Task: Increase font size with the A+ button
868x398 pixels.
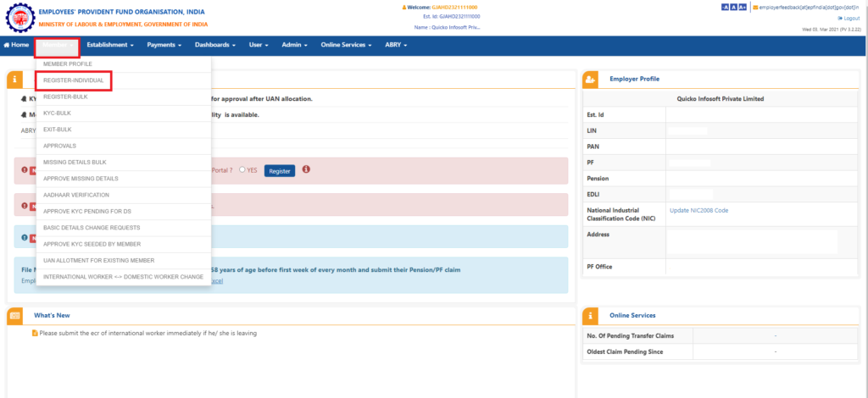Action: [x=743, y=7]
